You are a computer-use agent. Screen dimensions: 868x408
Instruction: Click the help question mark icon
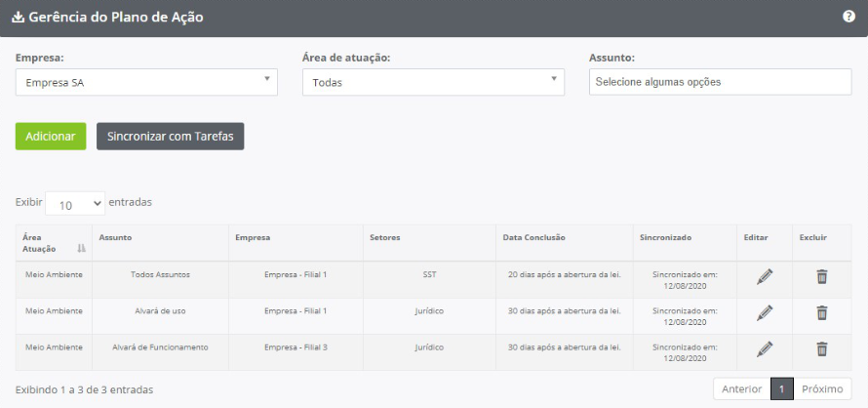[x=848, y=17]
